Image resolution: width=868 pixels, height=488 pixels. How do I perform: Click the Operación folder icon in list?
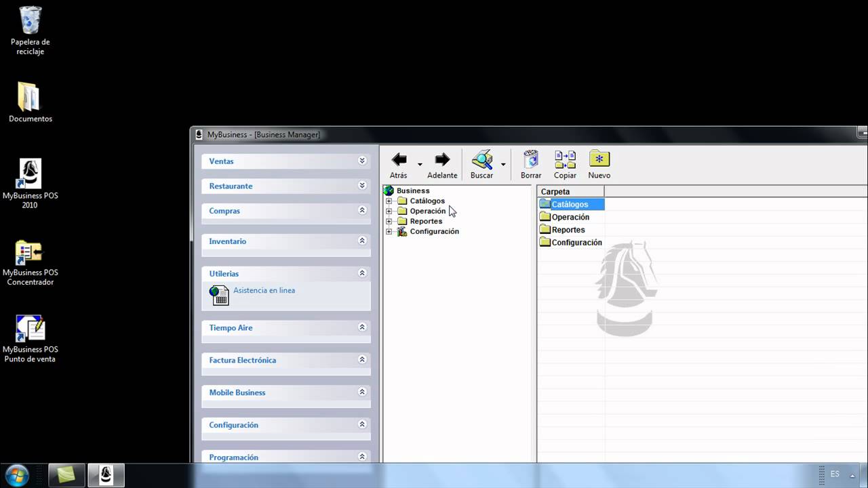[x=545, y=217]
